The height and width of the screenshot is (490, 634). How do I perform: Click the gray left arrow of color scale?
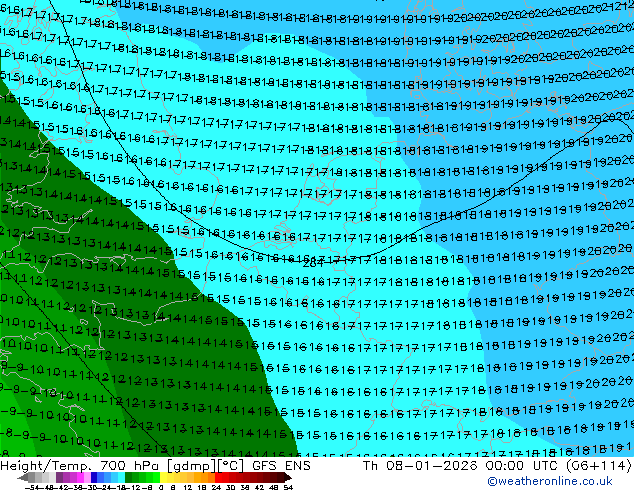click(23, 477)
